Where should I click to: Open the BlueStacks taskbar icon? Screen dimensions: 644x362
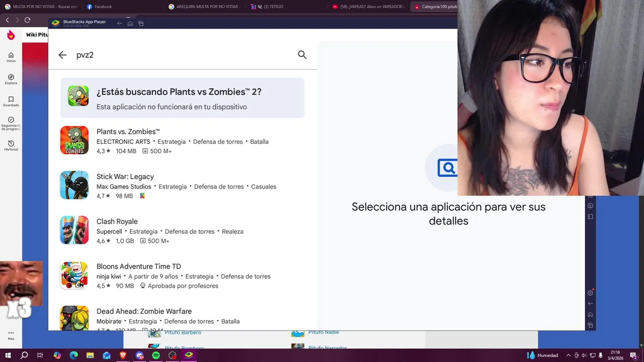click(189, 355)
